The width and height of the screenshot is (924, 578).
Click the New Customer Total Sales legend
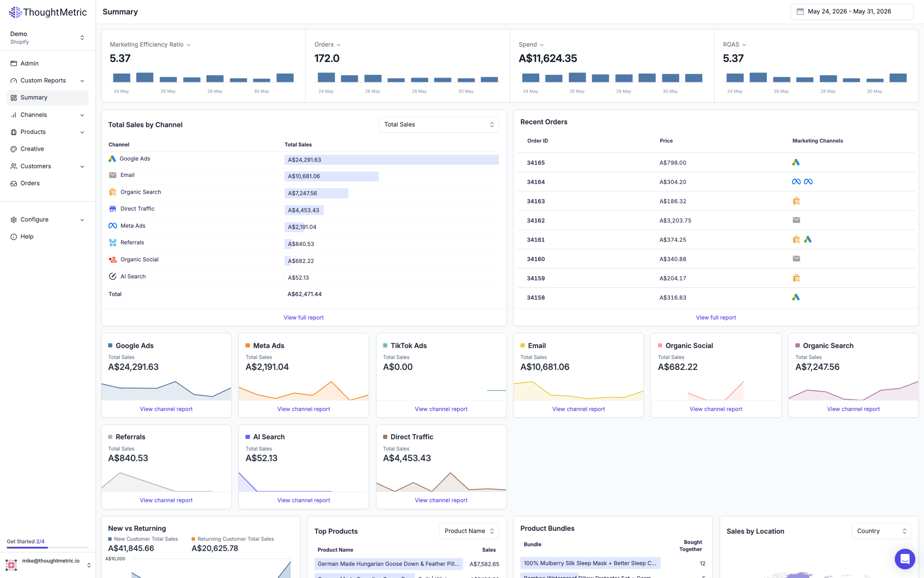[143, 539]
